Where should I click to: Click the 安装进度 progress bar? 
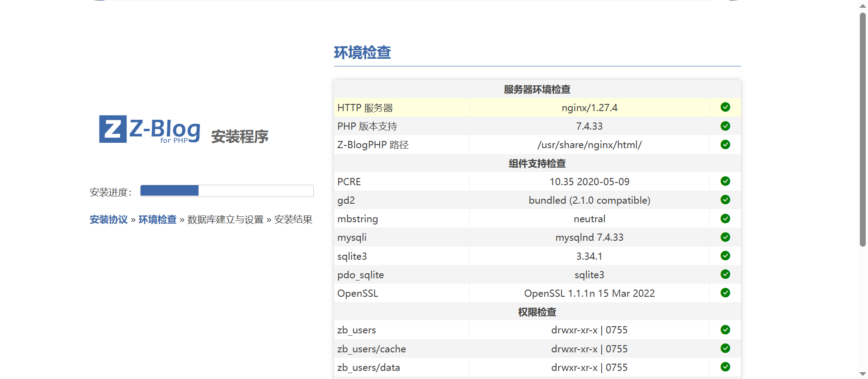click(x=227, y=191)
